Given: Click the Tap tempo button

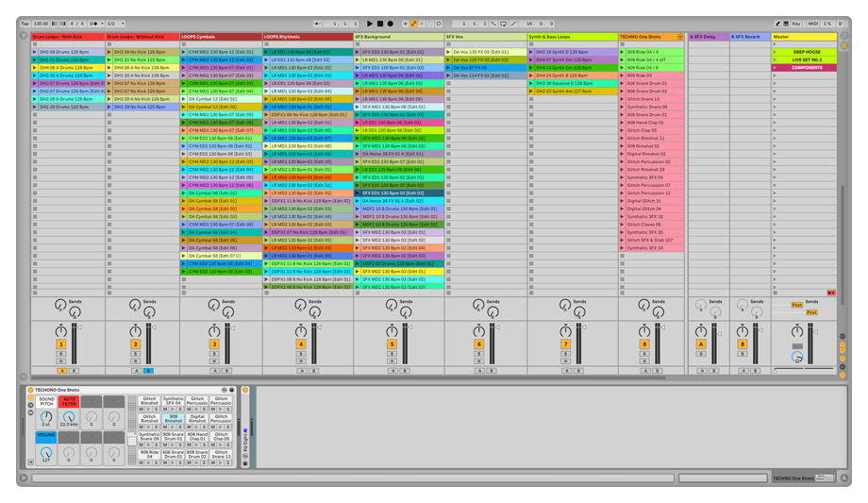Looking at the screenshot, I should tap(25, 24).
